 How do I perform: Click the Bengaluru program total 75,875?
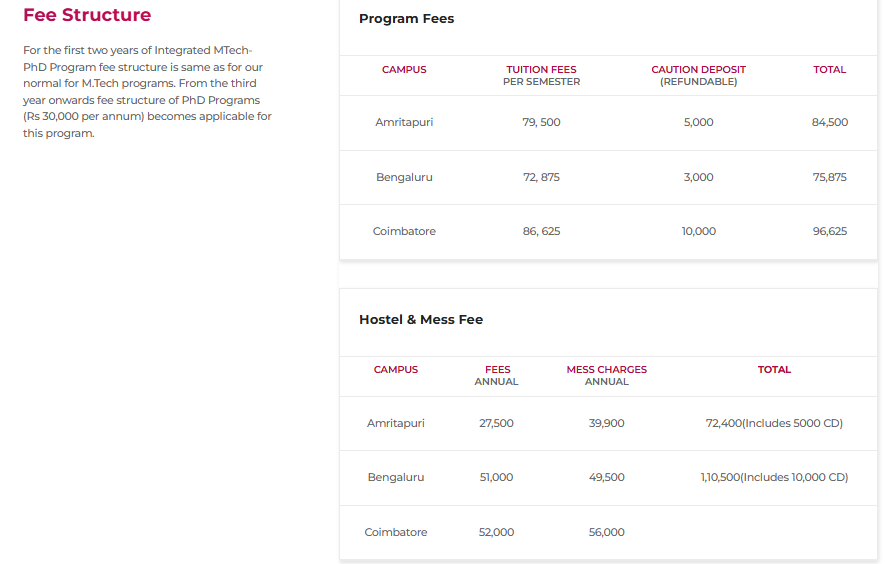pos(829,177)
